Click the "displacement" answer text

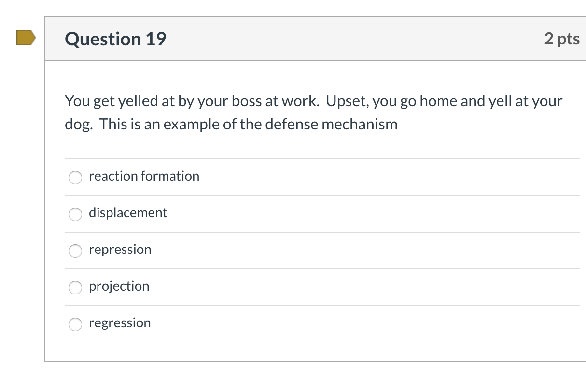(128, 213)
